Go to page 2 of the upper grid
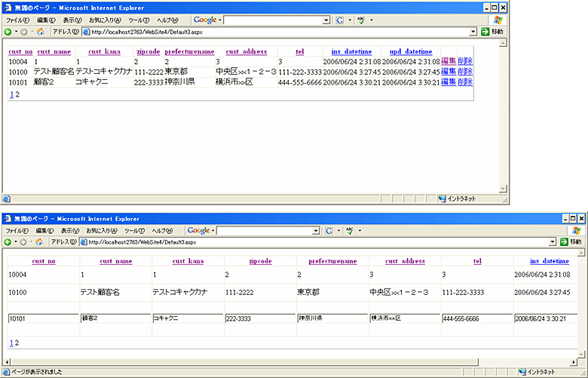Viewport: 588px width, 378px height. [x=17, y=95]
